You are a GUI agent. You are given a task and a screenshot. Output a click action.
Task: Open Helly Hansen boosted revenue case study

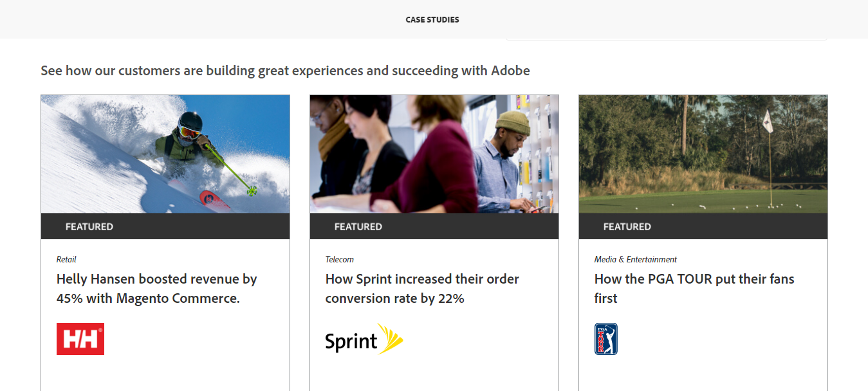point(156,289)
